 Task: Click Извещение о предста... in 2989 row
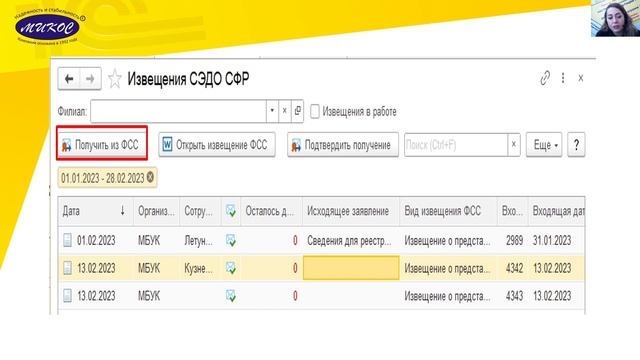tap(447, 241)
